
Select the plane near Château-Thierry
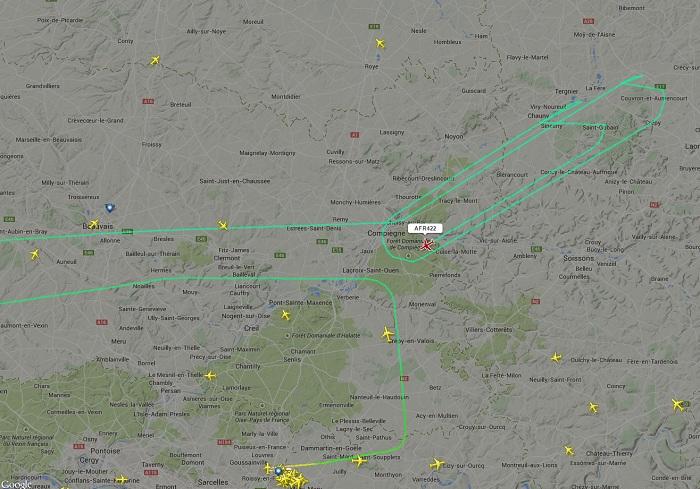click(569, 450)
